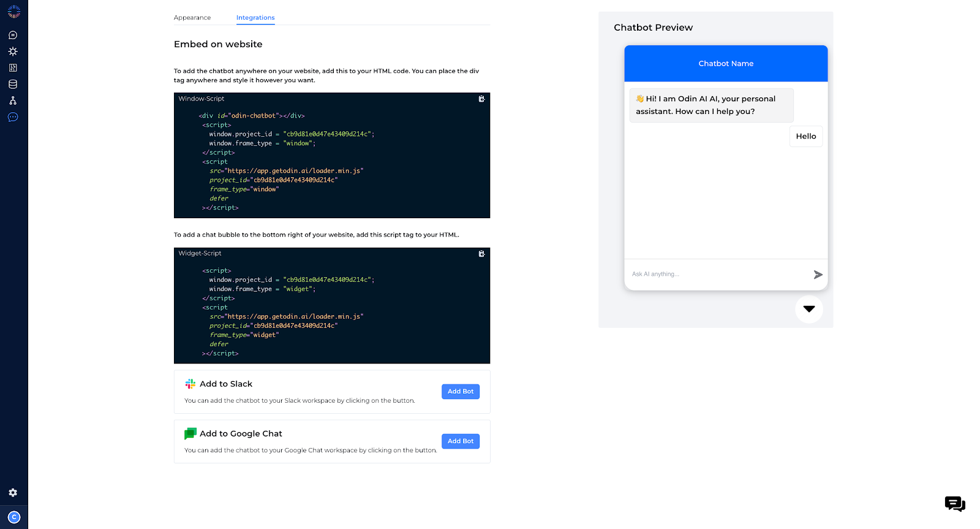Open the branching workflow sidebar icon
The width and height of the screenshot is (980, 529).
tap(13, 101)
